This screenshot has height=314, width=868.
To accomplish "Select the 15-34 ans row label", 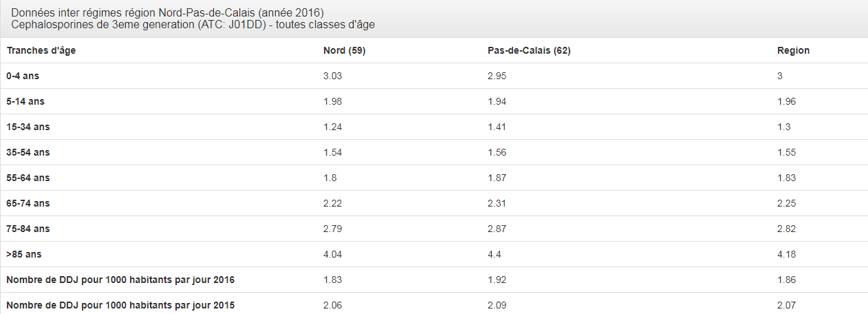I will [28, 127].
